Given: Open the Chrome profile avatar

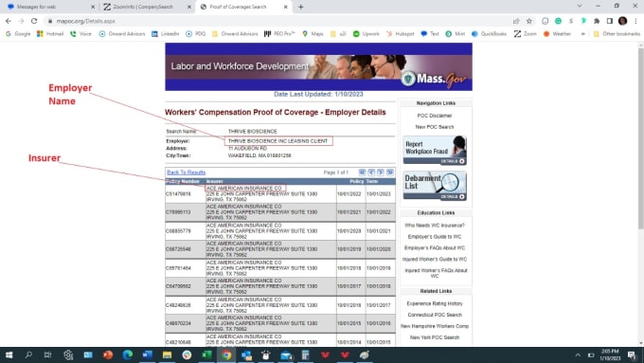Looking at the screenshot, I should tap(622, 21).
